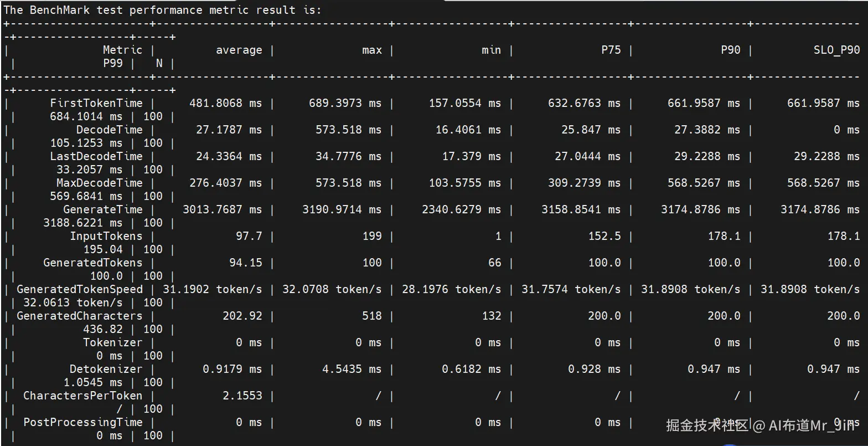This screenshot has height=446, width=868.
Task: Select the value "202.92"
Action: (x=242, y=316)
